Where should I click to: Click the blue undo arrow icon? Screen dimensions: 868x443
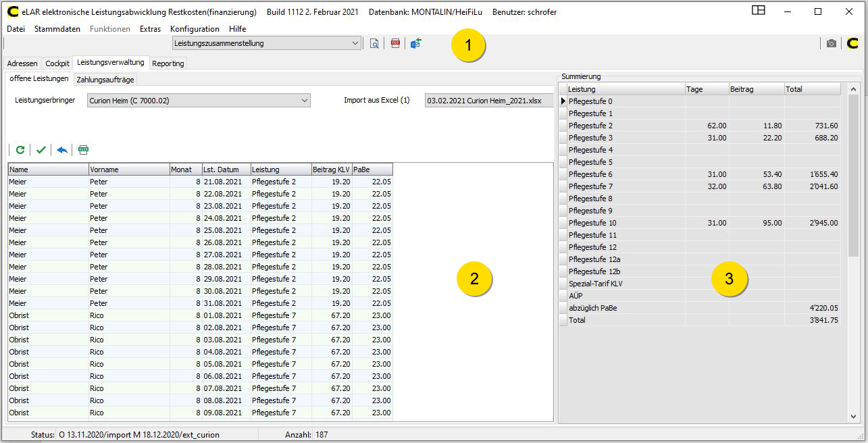tap(62, 150)
